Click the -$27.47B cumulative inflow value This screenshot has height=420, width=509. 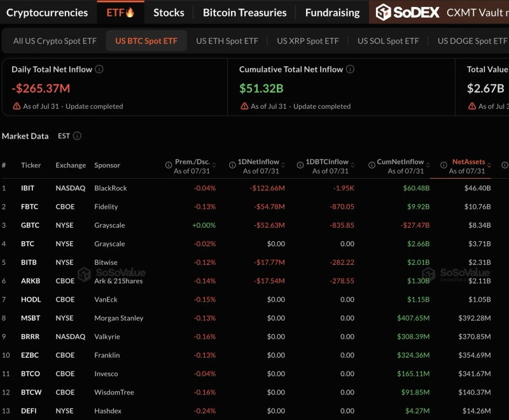415,225
